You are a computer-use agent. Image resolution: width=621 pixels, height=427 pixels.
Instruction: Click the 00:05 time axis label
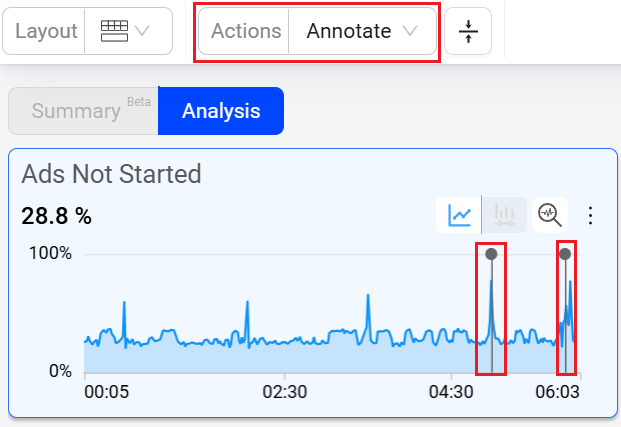106,391
